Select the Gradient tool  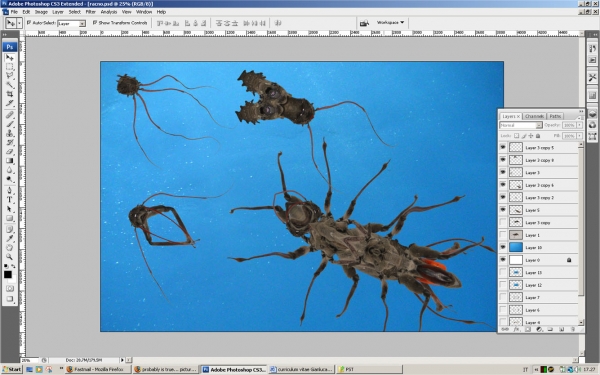[10, 161]
